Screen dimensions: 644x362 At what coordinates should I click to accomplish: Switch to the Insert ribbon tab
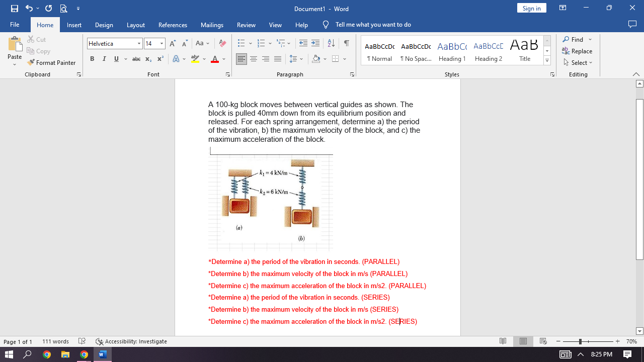74,25
